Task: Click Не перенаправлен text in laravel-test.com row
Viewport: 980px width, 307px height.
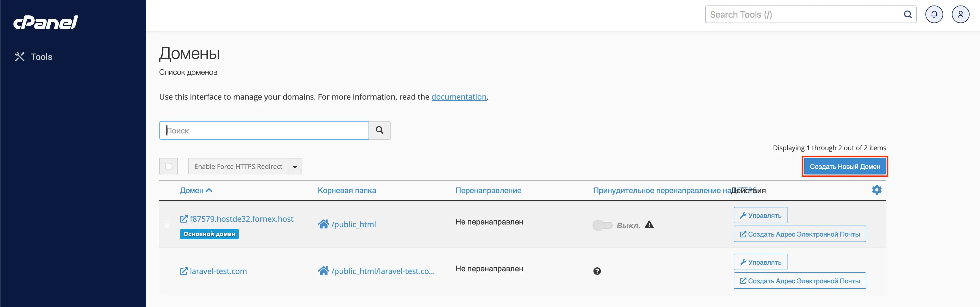Action: click(489, 268)
